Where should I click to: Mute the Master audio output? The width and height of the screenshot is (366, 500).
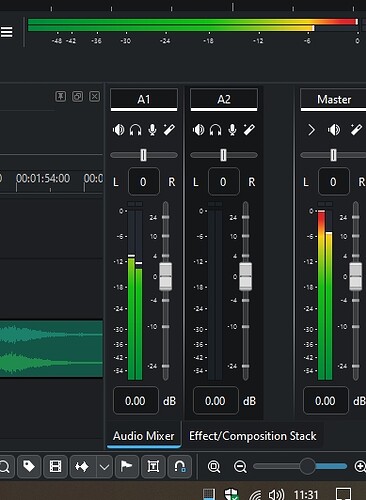point(334,130)
